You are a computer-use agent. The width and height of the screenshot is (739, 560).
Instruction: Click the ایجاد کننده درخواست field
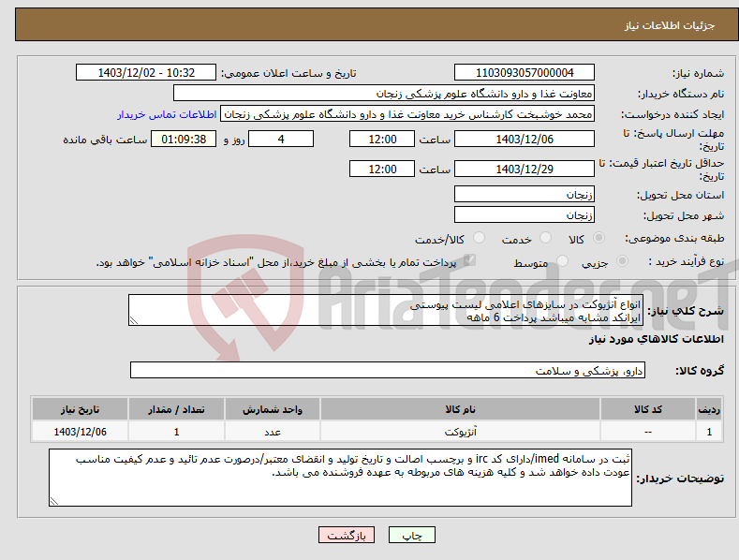coord(407,114)
